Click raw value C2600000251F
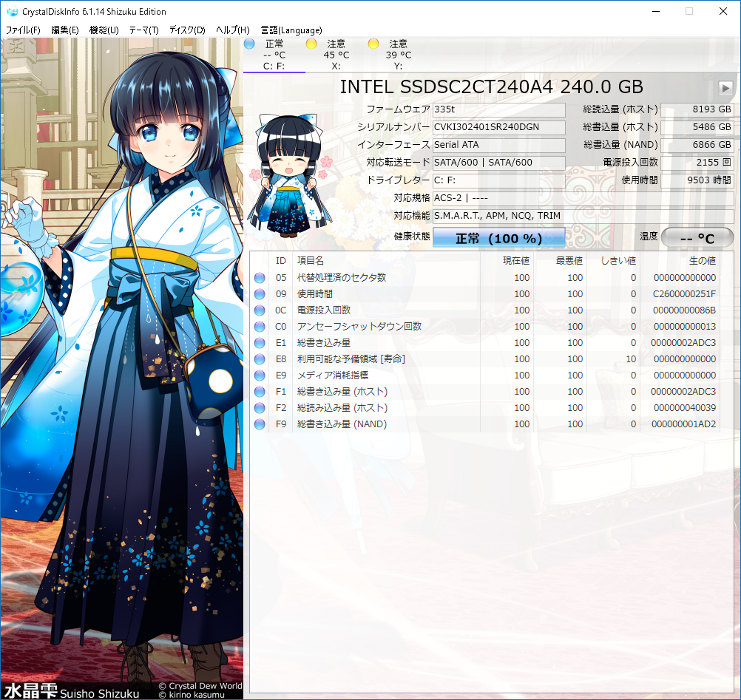 [684, 294]
